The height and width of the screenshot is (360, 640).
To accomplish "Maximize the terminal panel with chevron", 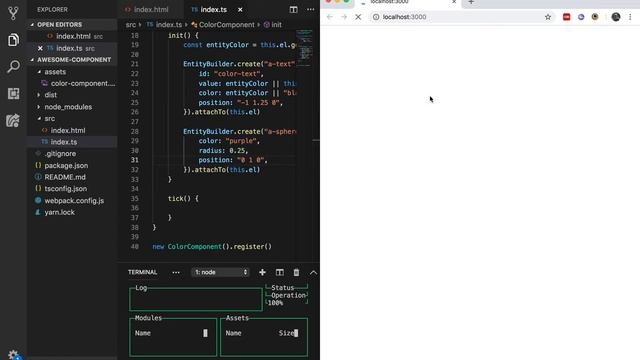I will point(313,272).
